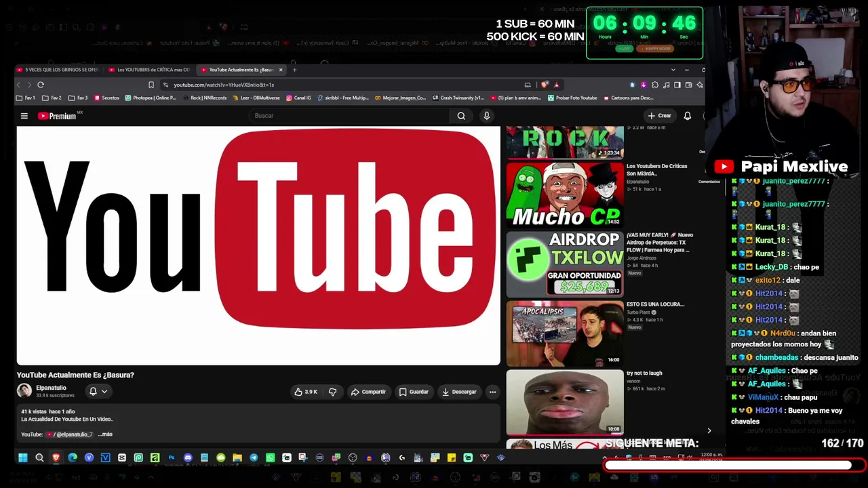Viewport: 868px width, 488px height.
Task: Dislike the video with thumbs down
Action: [x=332, y=392]
